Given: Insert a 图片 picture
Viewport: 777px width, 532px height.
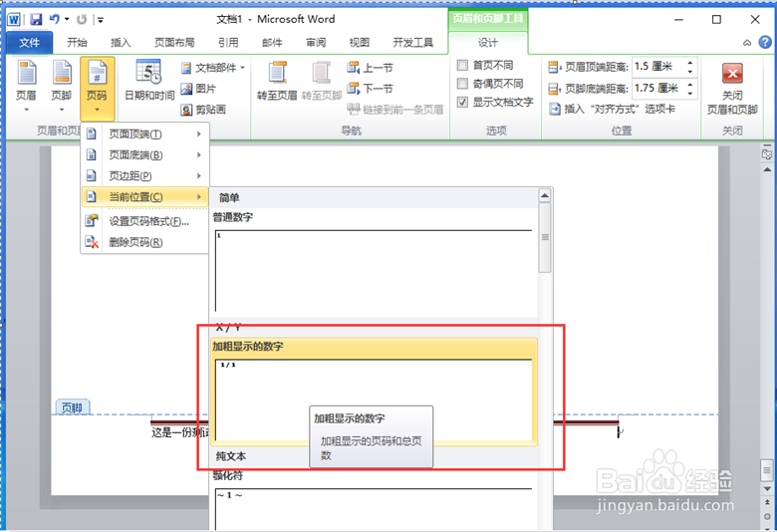Looking at the screenshot, I should pyautogui.click(x=198, y=89).
